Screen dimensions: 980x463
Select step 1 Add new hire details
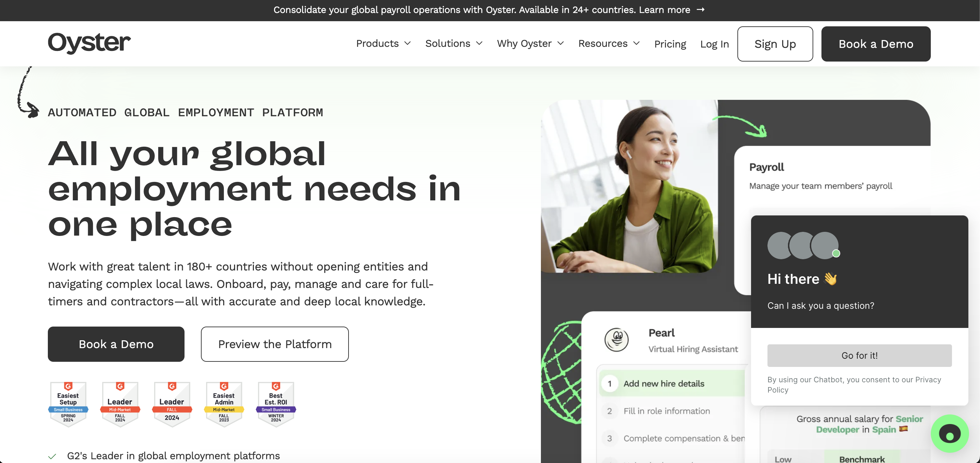672,383
